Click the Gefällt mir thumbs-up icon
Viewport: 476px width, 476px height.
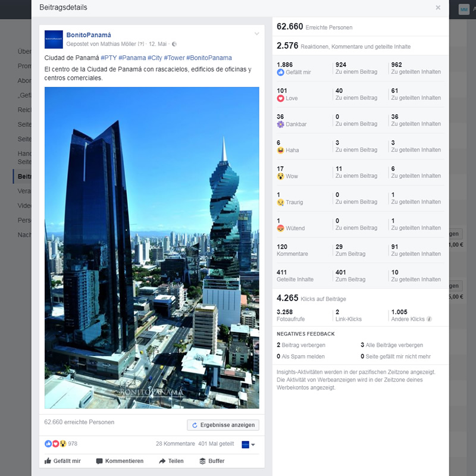point(48,461)
